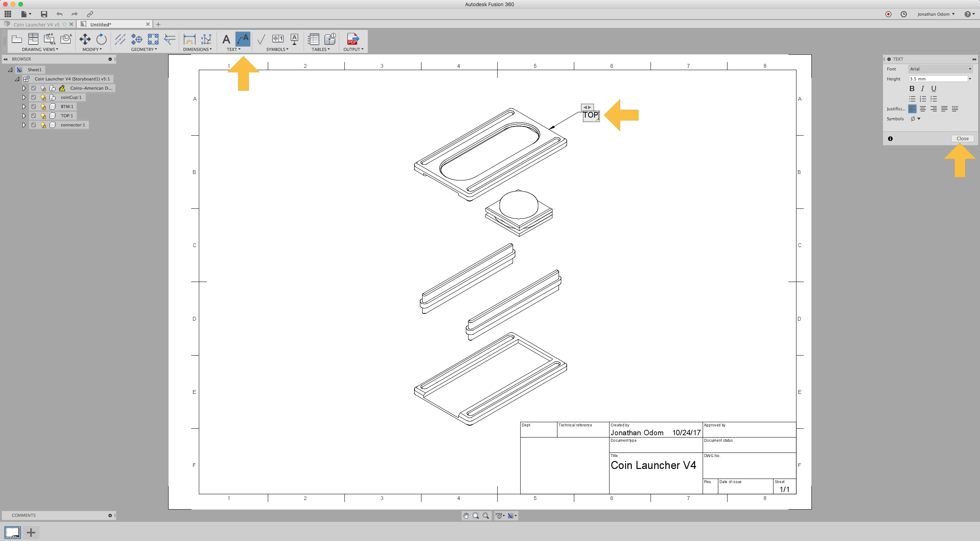980x541 pixels.
Task: Uncheck the connector:1 component
Action: tap(34, 125)
